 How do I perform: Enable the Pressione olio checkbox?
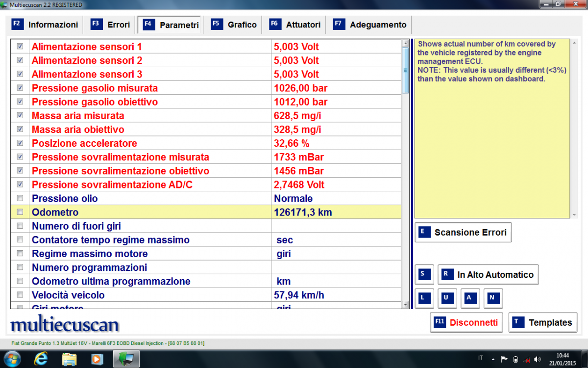pos(20,198)
